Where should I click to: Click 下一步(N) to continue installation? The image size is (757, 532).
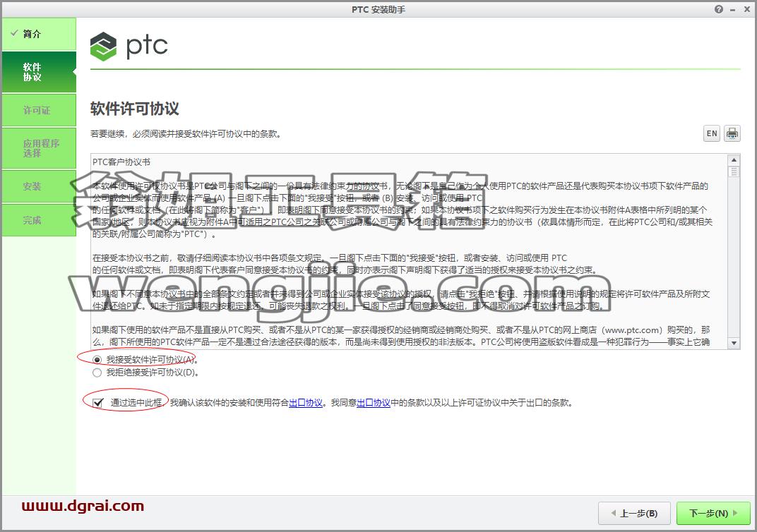tap(713, 513)
